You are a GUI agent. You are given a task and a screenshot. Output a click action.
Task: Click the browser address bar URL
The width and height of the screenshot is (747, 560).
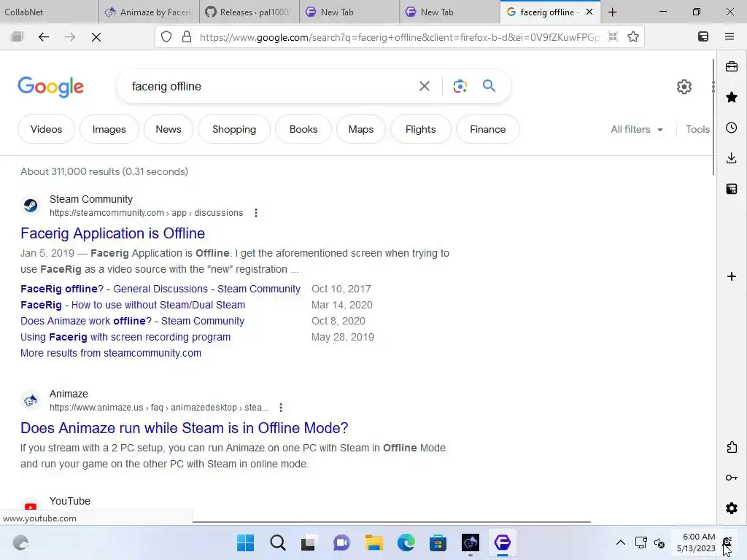399,37
